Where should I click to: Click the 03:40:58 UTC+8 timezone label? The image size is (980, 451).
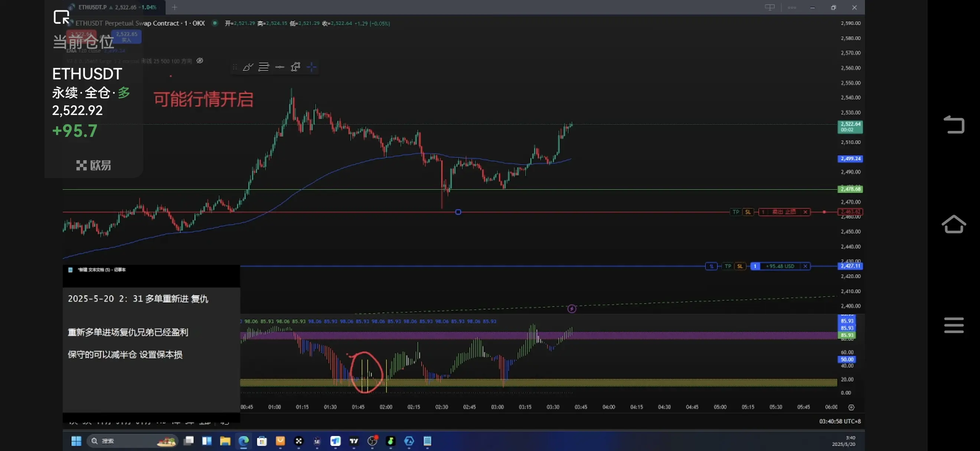click(x=840, y=421)
